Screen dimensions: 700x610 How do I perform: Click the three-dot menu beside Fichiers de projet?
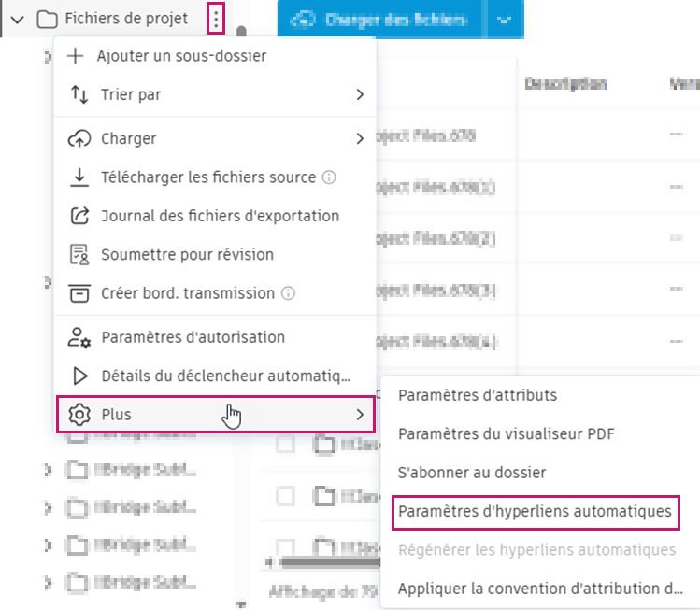[x=217, y=18]
